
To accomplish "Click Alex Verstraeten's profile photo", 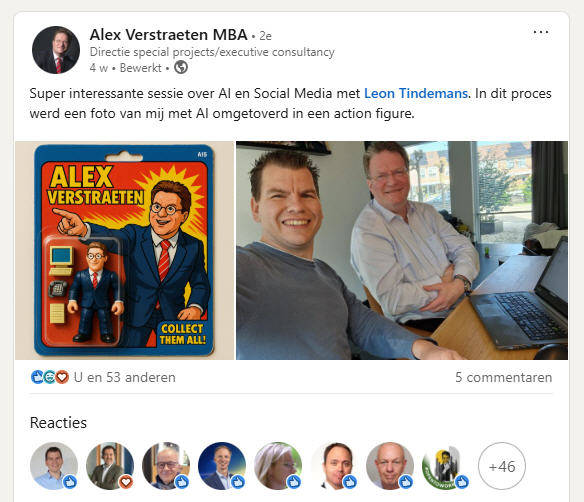I will tap(56, 50).
